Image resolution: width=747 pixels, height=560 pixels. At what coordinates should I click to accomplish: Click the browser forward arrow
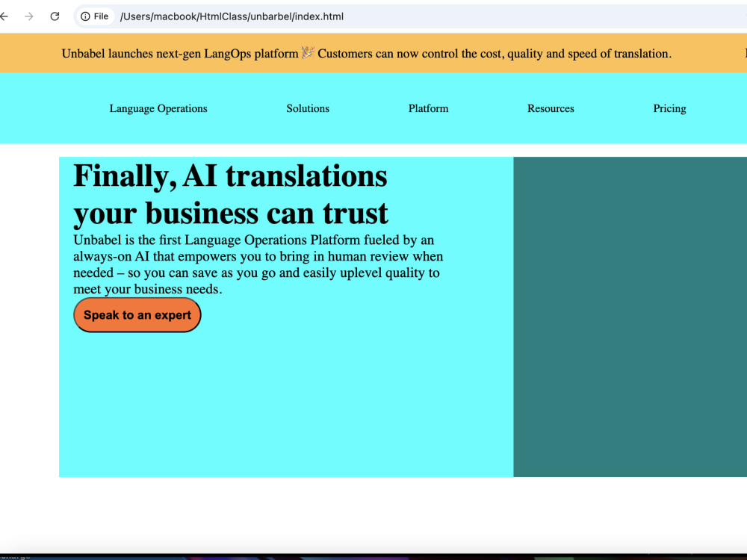point(29,16)
